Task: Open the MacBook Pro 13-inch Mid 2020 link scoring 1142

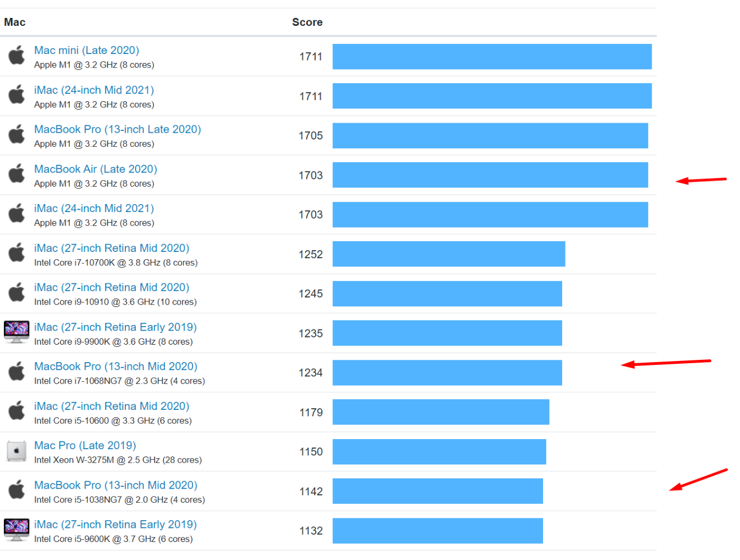Action: click(116, 485)
